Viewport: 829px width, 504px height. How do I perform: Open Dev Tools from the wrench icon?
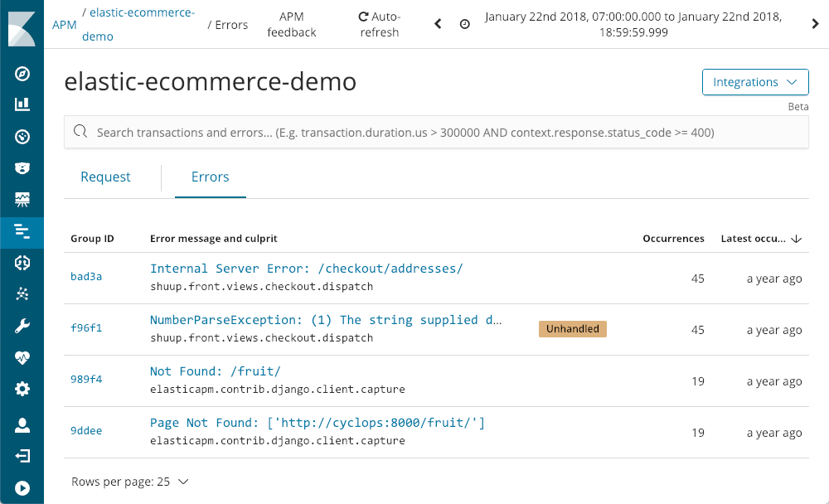click(x=22, y=327)
